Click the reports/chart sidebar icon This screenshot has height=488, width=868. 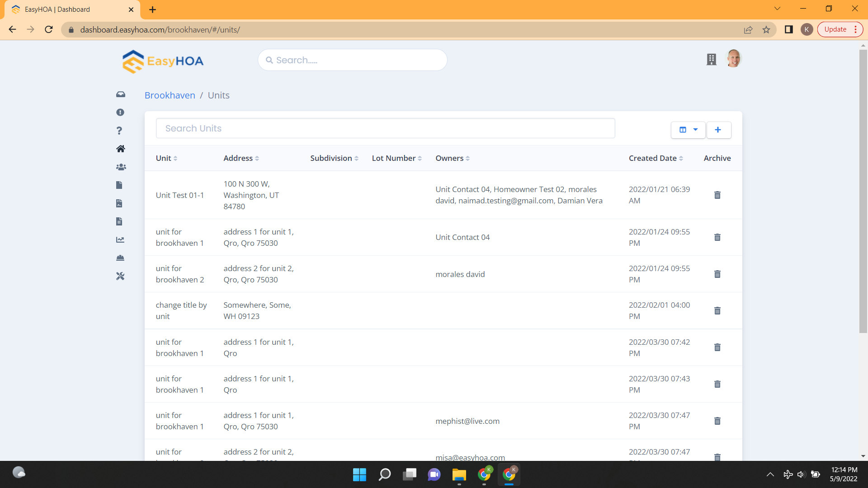(x=120, y=239)
